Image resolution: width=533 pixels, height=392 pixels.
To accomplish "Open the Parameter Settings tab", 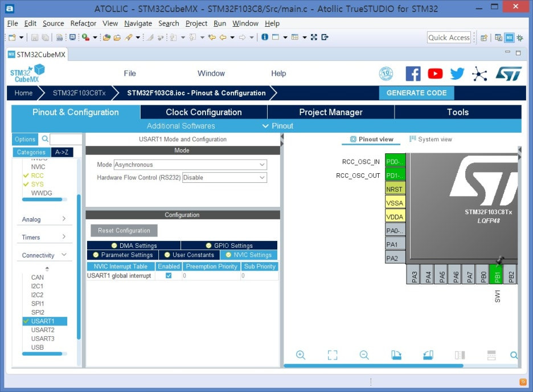I will click(x=122, y=255).
